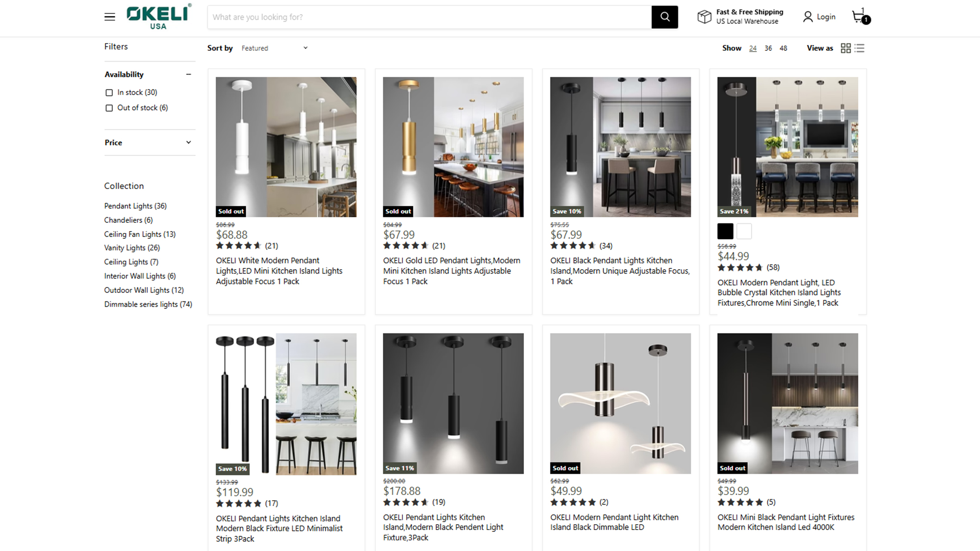980x551 pixels.
Task: Check the Out of stock filter
Action: click(x=109, y=108)
